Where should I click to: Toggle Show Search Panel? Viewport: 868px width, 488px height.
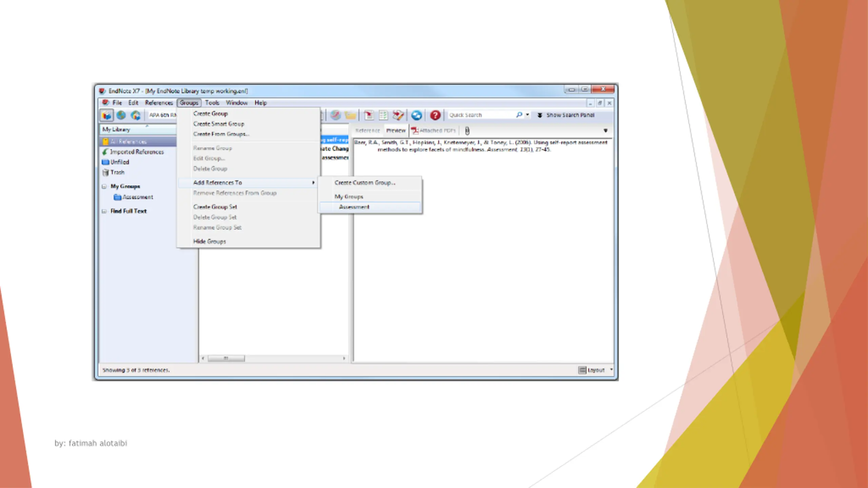pyautogui.click(x=566, y=115)
